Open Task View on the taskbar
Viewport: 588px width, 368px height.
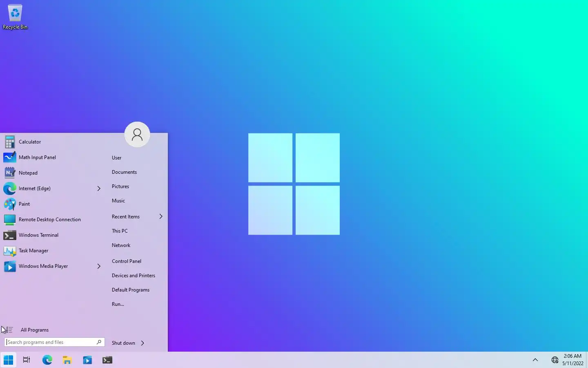27,360
